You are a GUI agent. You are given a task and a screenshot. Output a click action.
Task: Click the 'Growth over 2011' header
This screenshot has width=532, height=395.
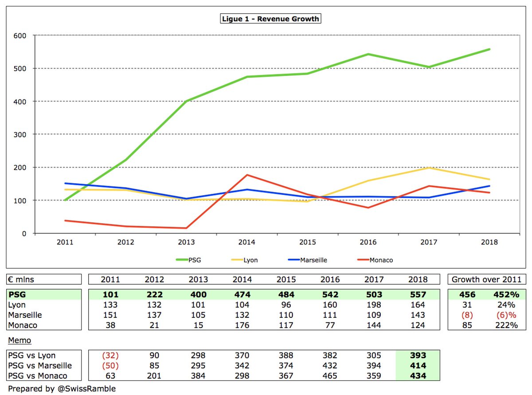(488, 280)
